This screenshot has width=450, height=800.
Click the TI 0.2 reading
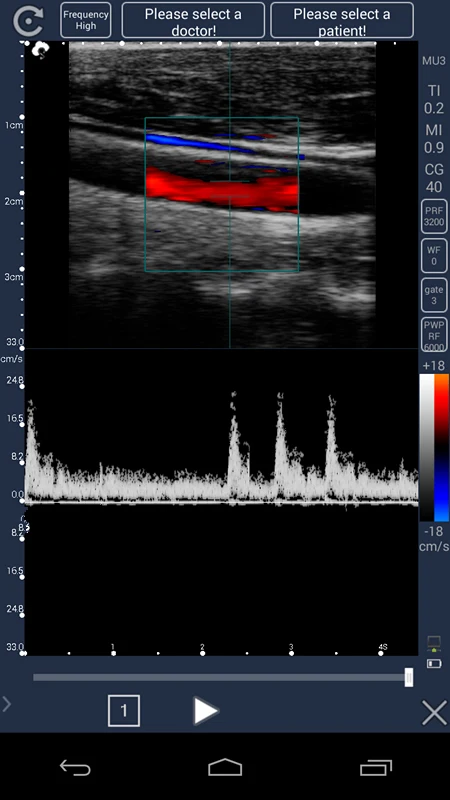click(434, 99)
